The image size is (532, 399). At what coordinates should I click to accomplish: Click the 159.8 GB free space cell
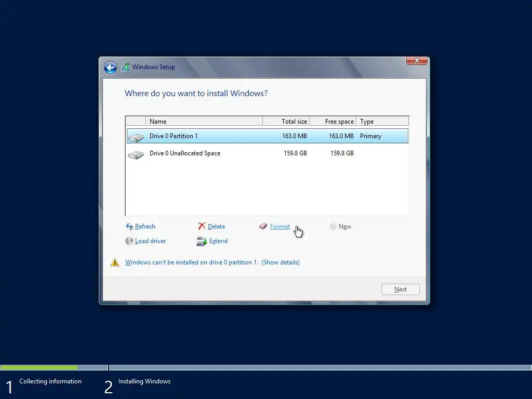click(x=342, y=153)
